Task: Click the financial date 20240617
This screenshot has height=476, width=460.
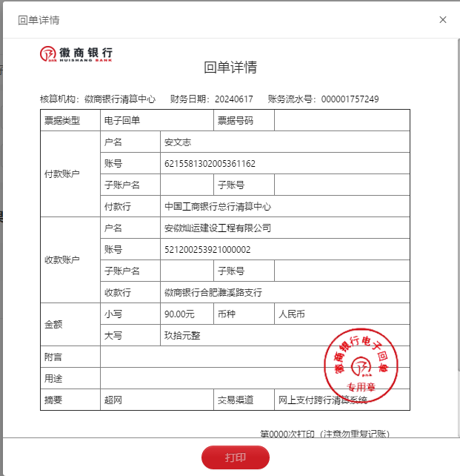Action: [233, 99]
